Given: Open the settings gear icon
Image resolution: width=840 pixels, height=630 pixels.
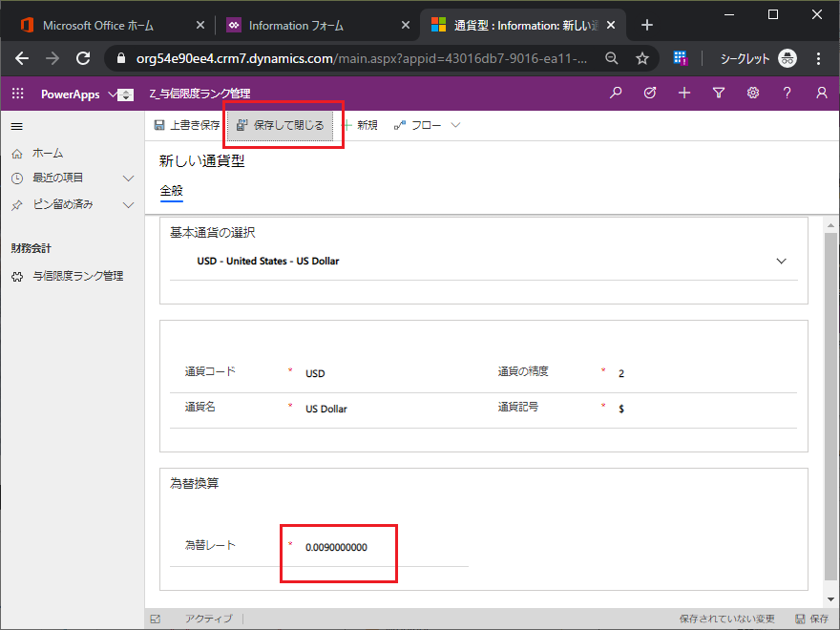Looking at the screenshot, I should (753, 94).
